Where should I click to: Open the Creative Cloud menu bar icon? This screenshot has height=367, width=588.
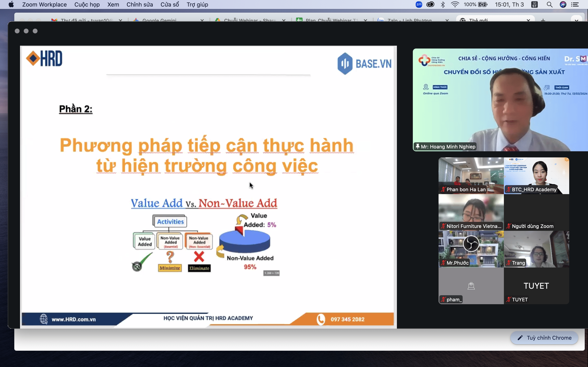coord(430,4)
